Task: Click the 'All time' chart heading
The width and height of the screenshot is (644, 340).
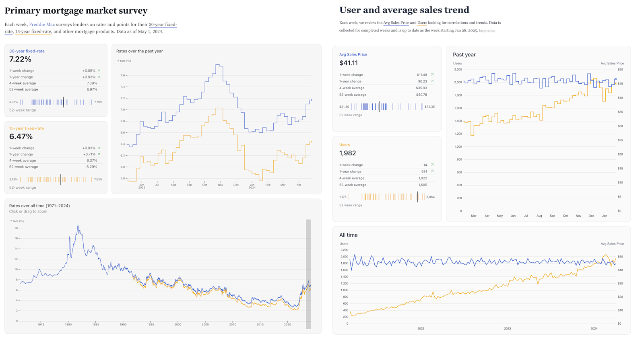Action: (348, 235)
